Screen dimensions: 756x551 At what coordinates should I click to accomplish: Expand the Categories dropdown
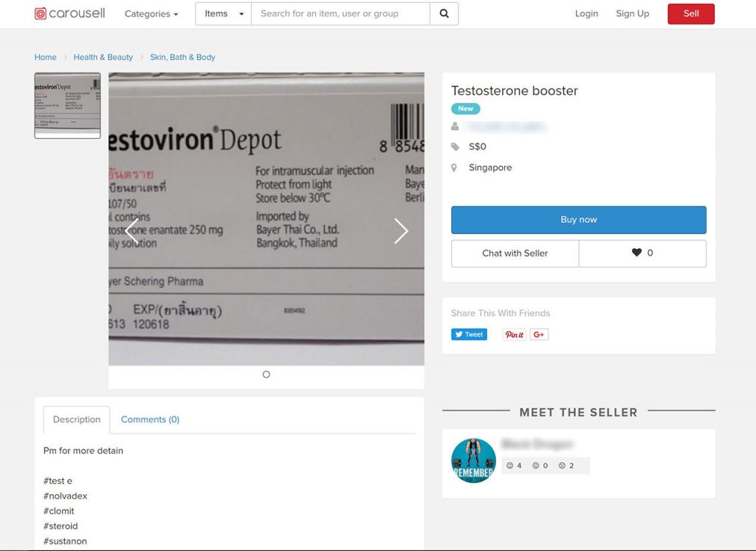[x=151, y=14]
